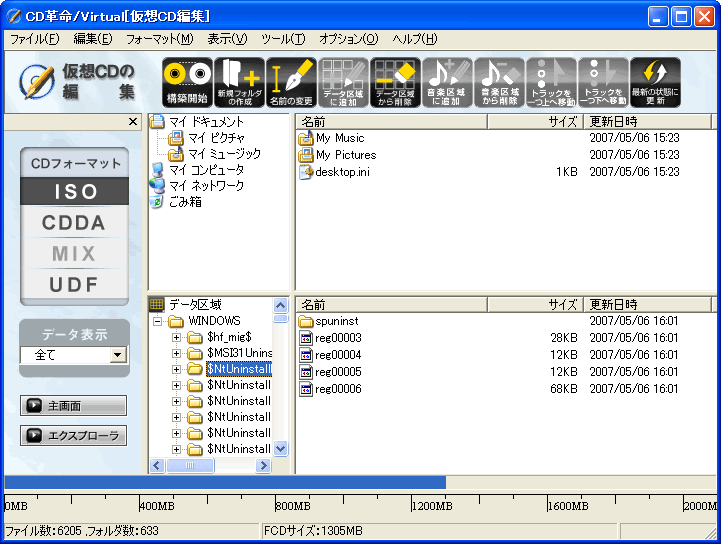Select the reg00005 file icon

coord(305,372)
